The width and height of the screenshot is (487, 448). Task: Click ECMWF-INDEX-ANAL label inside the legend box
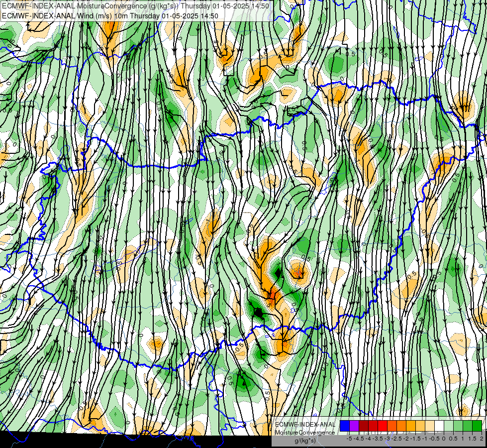click(305, 425)
